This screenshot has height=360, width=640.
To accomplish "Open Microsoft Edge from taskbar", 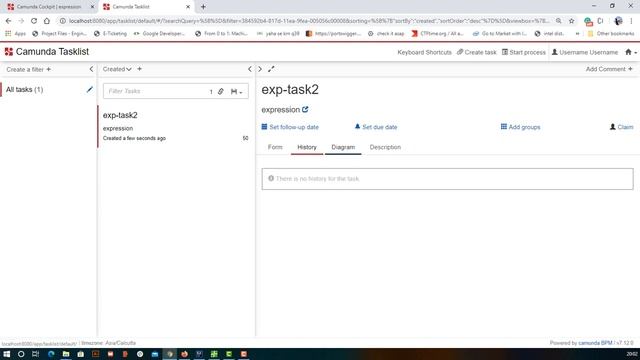I will click(51, 354).
